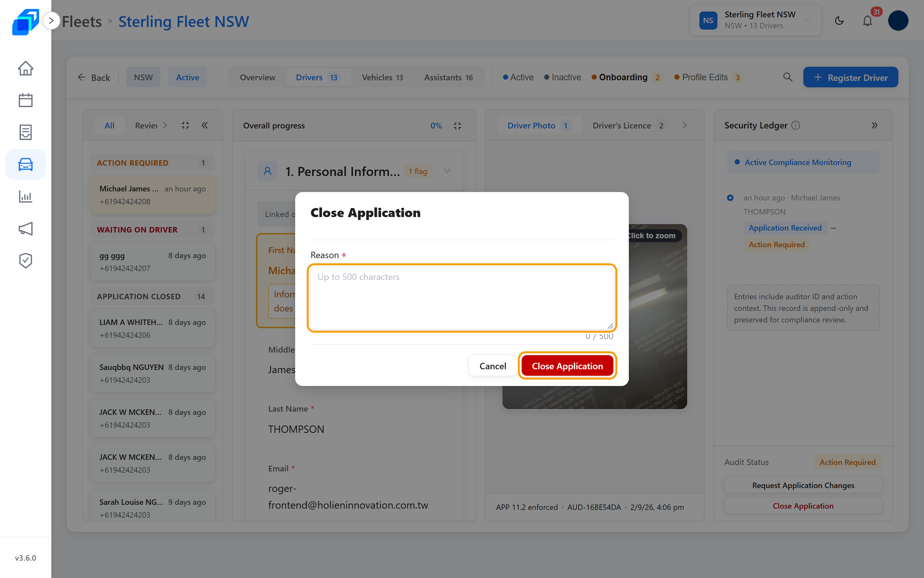Shrink the applications list view

(x=185, y=125)
